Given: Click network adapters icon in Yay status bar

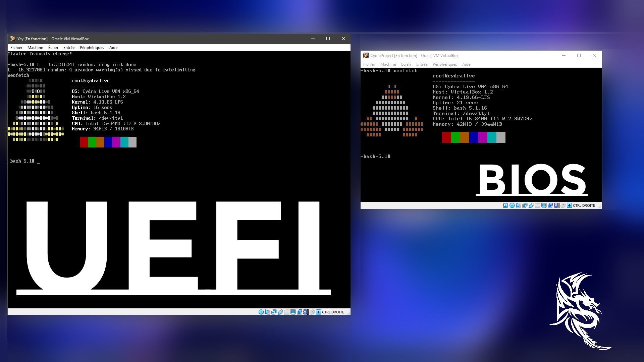Looking at the screenshot, I should click(274, 312).
